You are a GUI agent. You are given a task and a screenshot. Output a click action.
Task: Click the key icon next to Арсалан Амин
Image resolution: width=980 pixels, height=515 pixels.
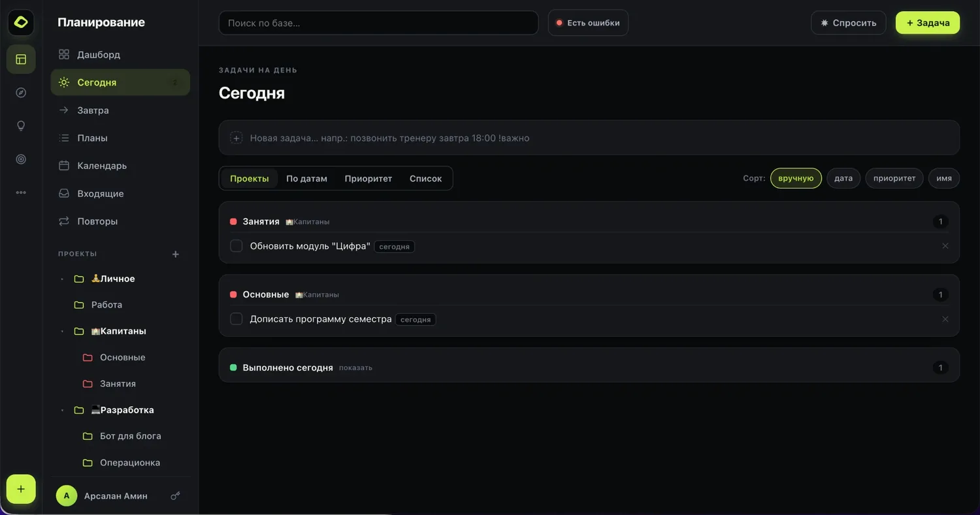click(x=175, y=496)
